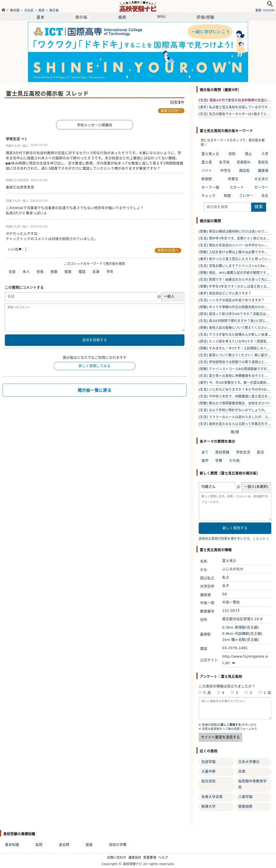Image resolution: width=276 pixels, height=868 pixels.
Task: Open the 検索 tab
Action: coord(122,17)
